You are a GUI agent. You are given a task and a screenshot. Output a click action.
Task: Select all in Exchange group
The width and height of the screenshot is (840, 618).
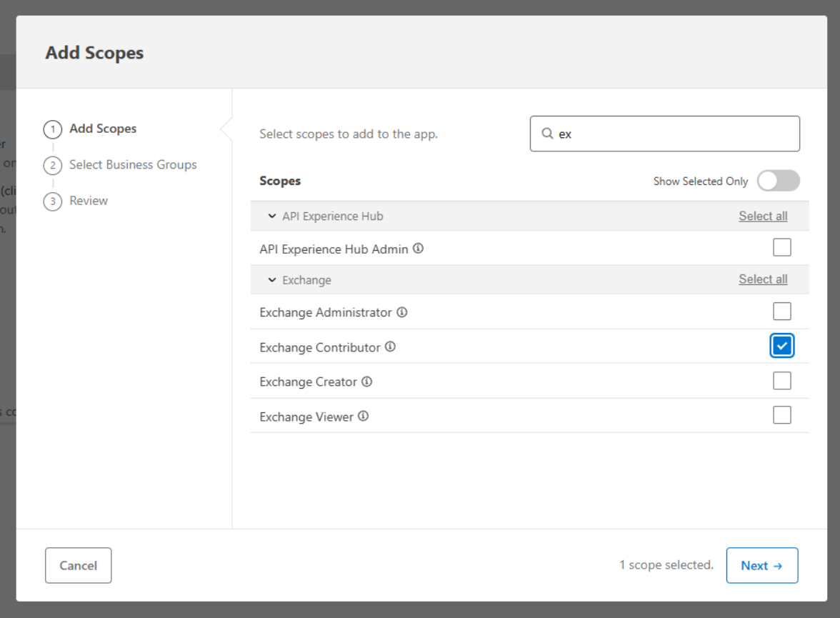763,279
